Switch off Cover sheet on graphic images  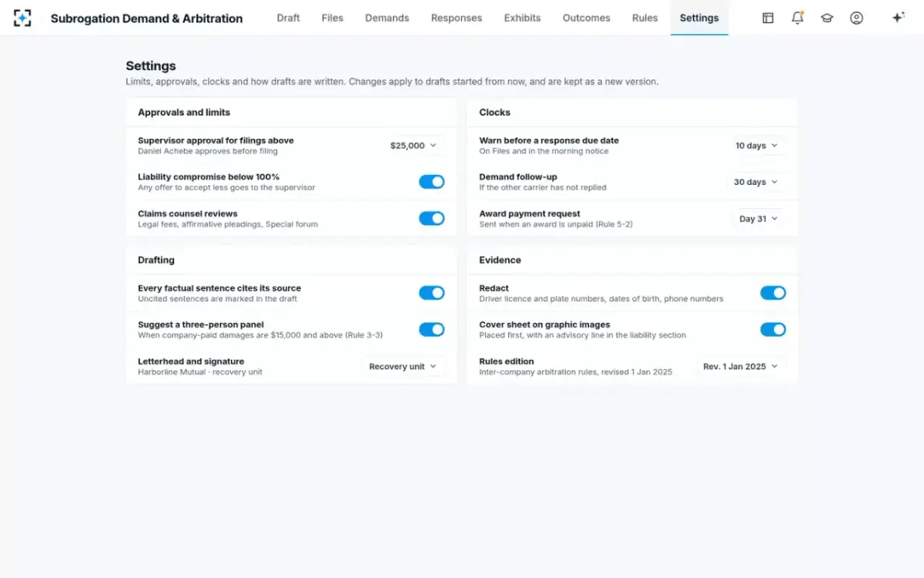(773, 330)
